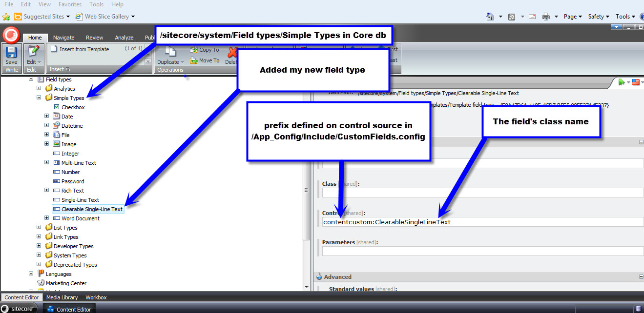This screenshot has width=644, height=313.
Task: Click Insert from Template option
Action: pos(84,49)
